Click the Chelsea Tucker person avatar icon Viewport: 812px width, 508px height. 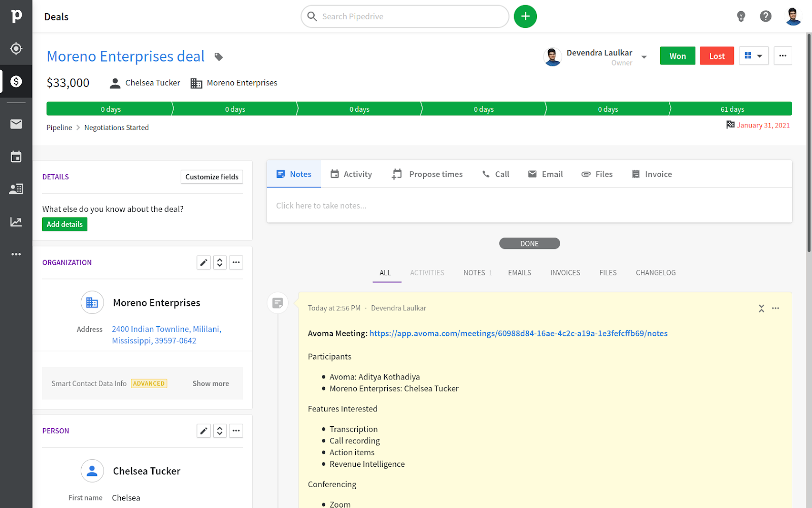[x=92, y=471]
